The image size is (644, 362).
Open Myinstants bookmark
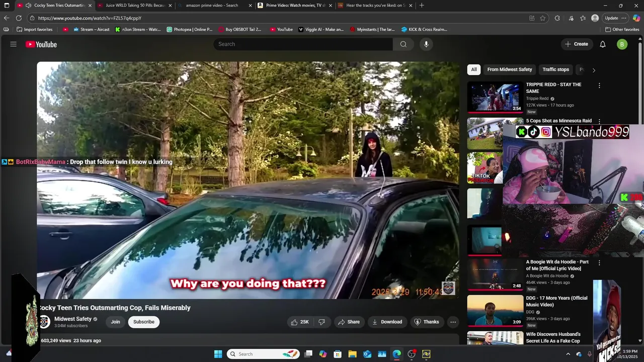coord(372,30)
